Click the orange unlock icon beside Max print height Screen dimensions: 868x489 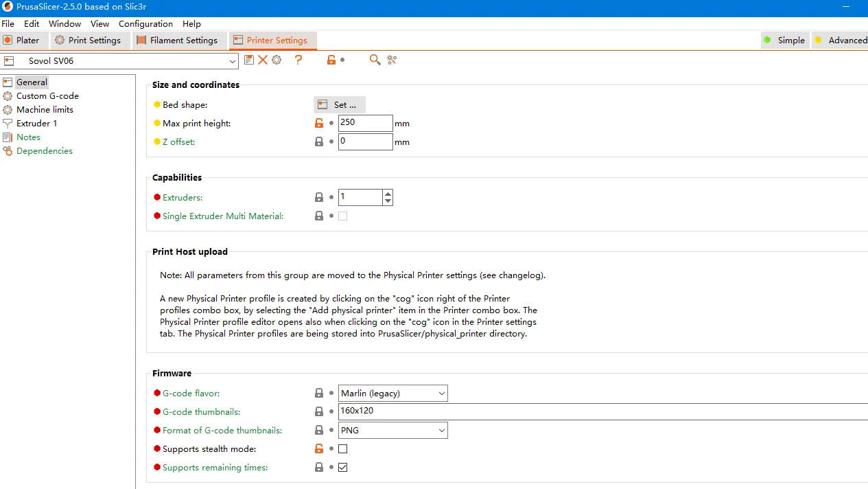[x=318, y=124]
